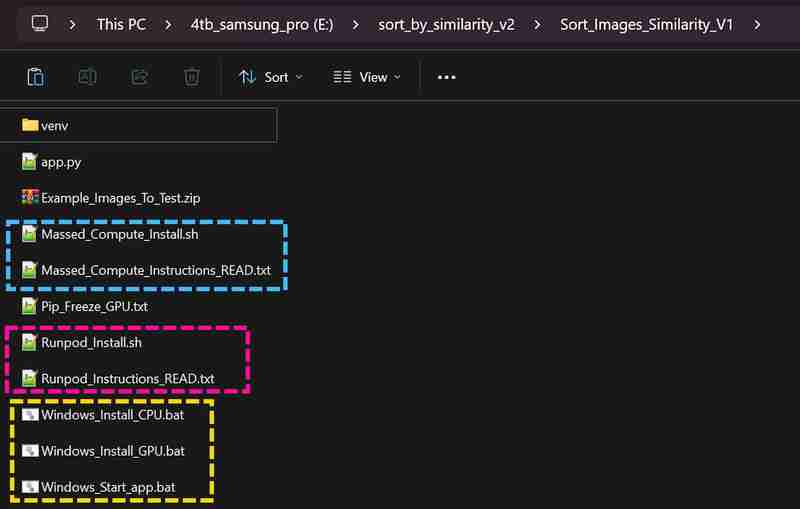Click the monitor icon in address bar

(x=40, y=23)
